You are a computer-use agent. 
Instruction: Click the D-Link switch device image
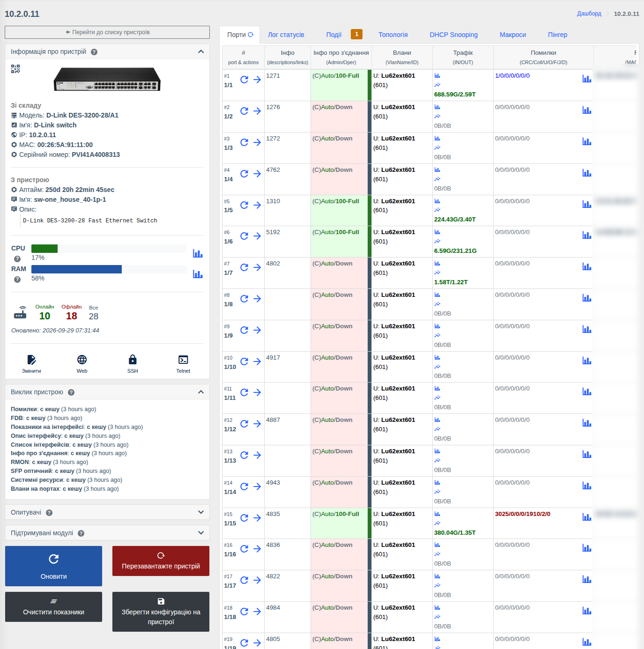tap(107, 79)
